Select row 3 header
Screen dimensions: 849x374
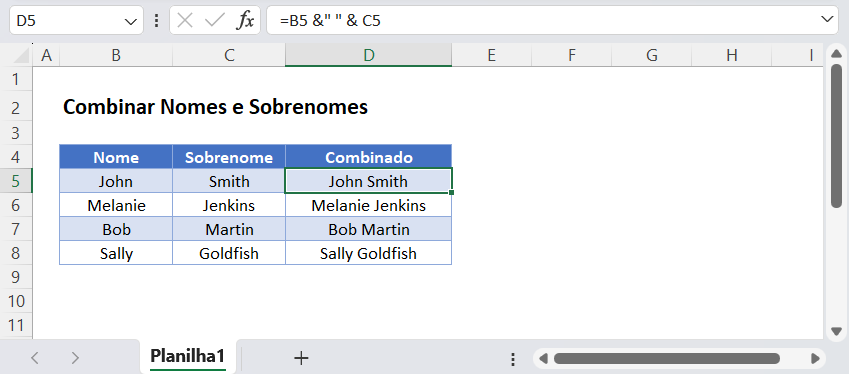pyautogui.click(x=16, y=133)
